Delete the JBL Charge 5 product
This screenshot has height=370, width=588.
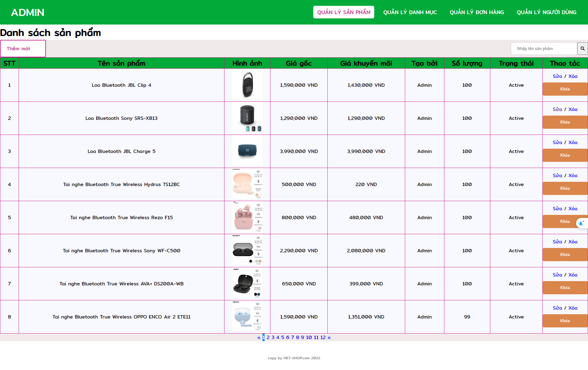click(x=573, y=142)
